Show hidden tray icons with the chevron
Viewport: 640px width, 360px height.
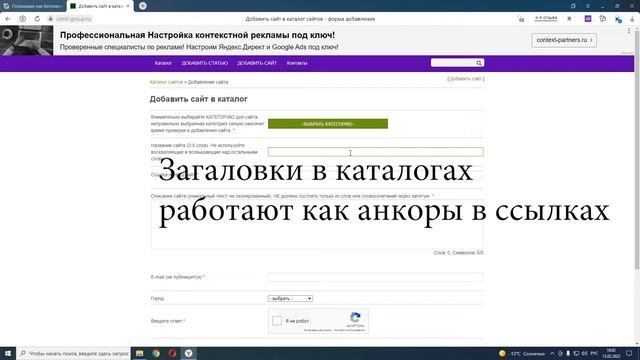pyautogui.click(x=552, y=353)
